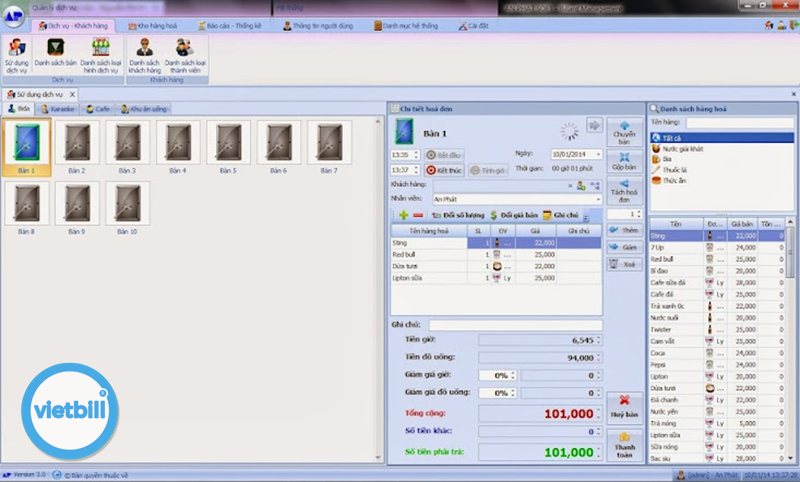Click the Huỷ bàn cancel button
Viewport: 800px width, 482px height.
pyautogui.click(x=625, y=407)
